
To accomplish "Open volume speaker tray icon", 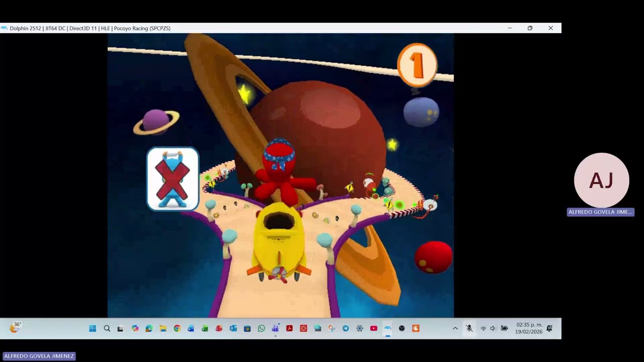I will (493, 328).
